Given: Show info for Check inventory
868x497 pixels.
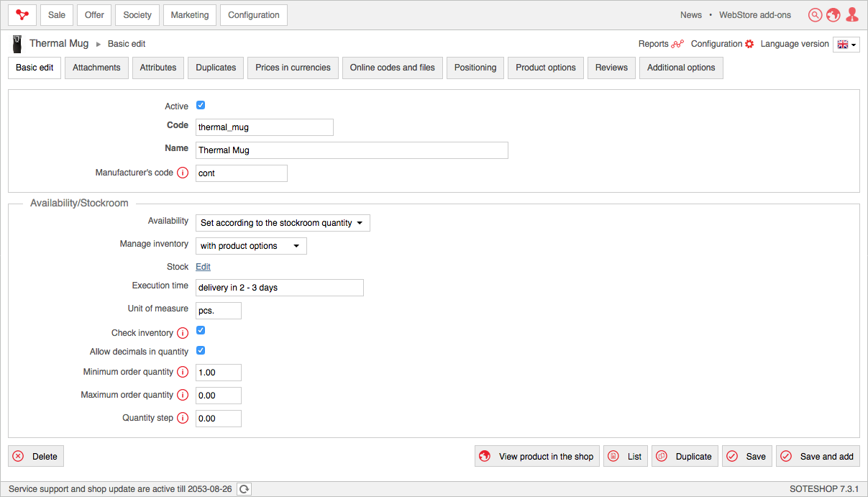Looking at the screenshot, I should [183, 333].
